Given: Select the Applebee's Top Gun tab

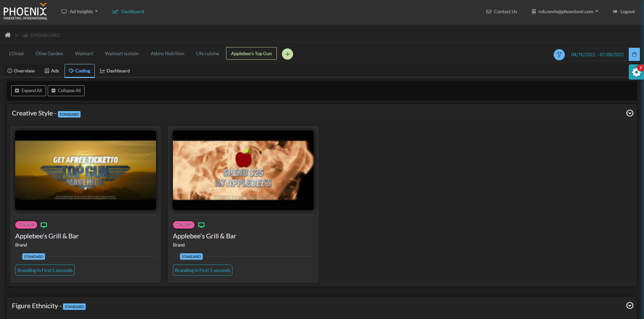Looking at the screenshot, I should pos(251,54).
